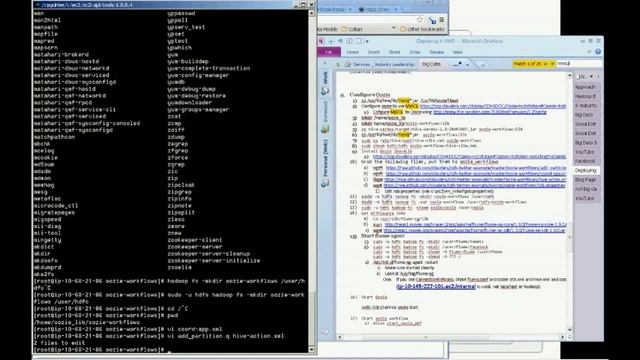The image size is (640, 360).
Task: Open the Insert ribbon tab
Action: point(373,52)
